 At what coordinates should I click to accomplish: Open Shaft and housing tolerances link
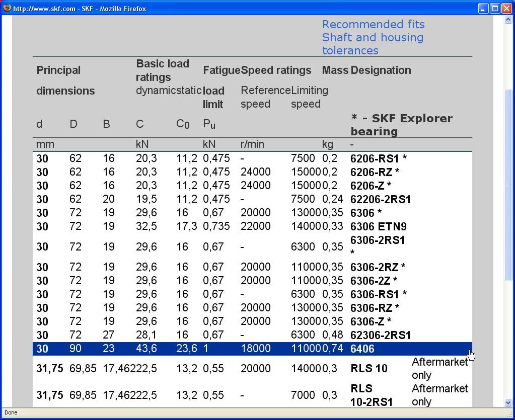pos(373,44)
